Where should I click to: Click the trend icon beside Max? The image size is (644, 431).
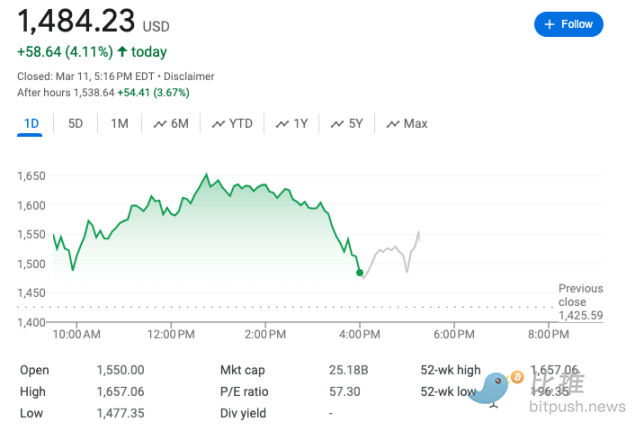tap(393, 124)
